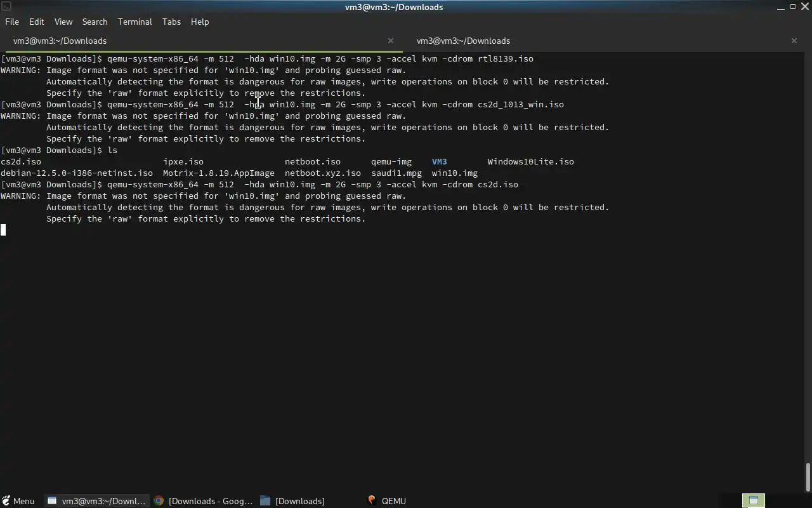This screenshot has width=812, height=508.
Task: Open the Edit menu
Action: point(37,22)
